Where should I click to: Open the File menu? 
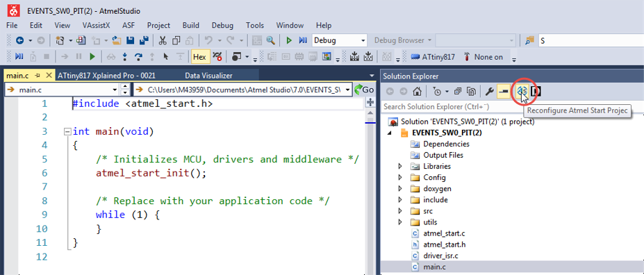[12, 25]
